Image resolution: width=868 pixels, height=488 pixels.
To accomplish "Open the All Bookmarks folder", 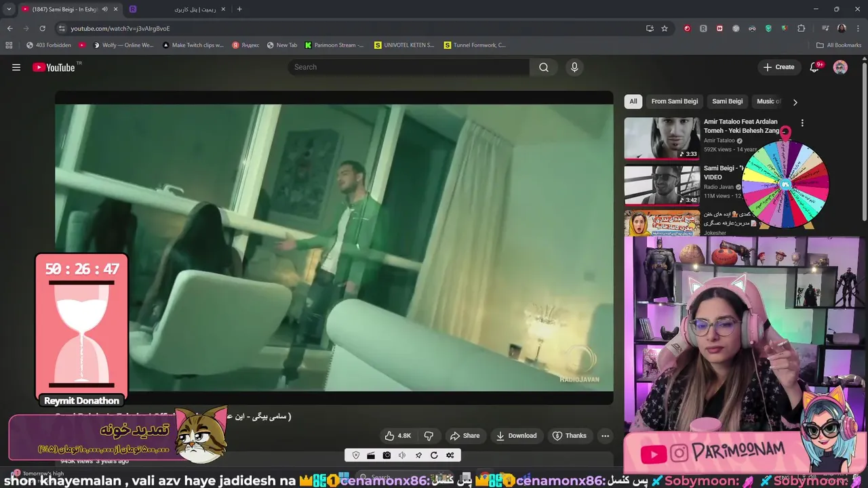I will tap(839, 45).
